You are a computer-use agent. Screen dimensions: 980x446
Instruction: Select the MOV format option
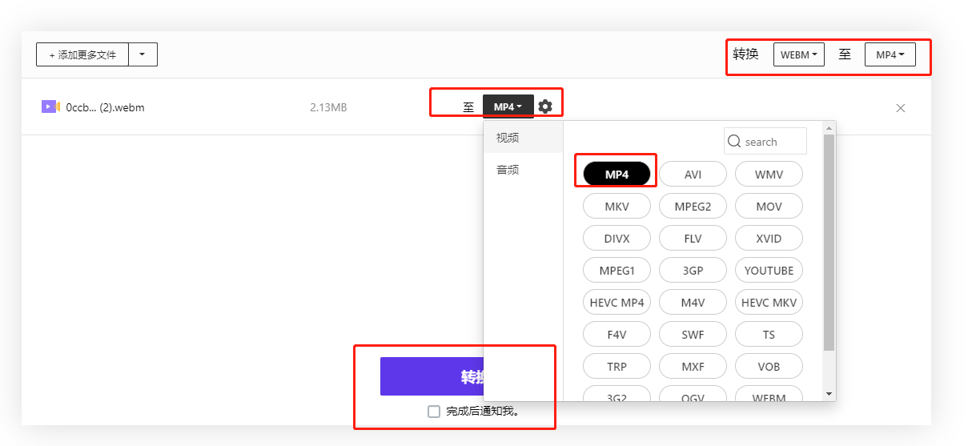click(769, 207)
